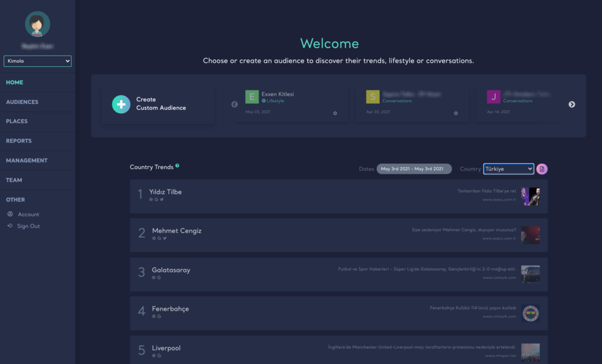
Task: Click the Sign Out link
Action: (x=28, y=226)
